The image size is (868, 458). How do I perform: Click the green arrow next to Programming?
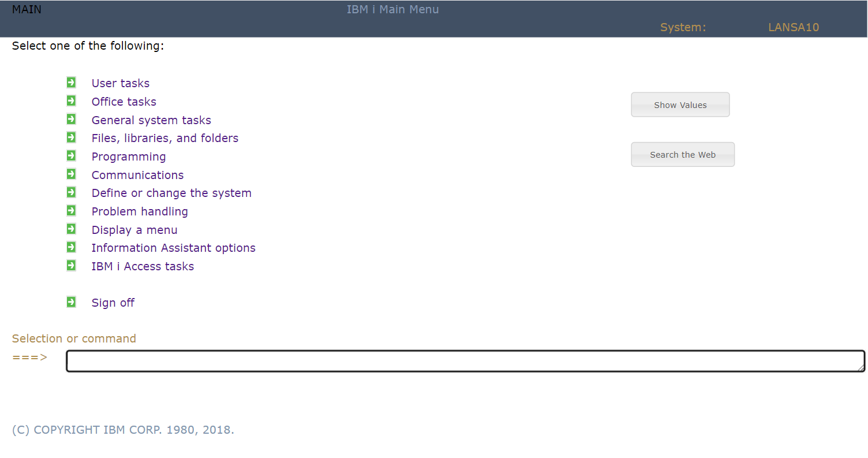71,156
